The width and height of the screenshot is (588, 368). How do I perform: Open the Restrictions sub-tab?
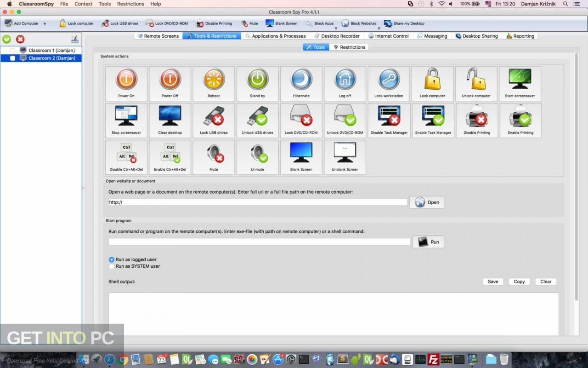349,47
